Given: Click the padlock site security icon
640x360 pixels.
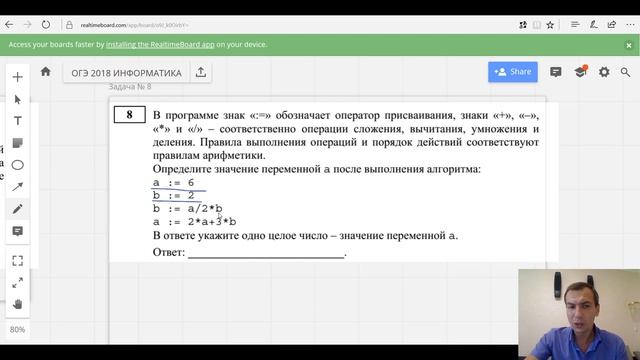Looking at the screenshot, I should coord(69,25).
